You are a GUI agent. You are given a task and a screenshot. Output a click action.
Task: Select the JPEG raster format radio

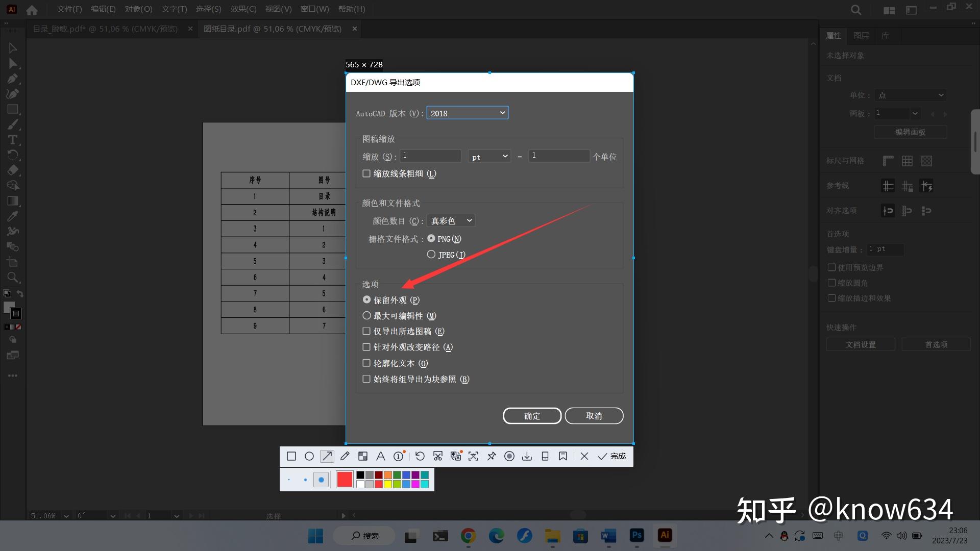[x=431, y=254]
